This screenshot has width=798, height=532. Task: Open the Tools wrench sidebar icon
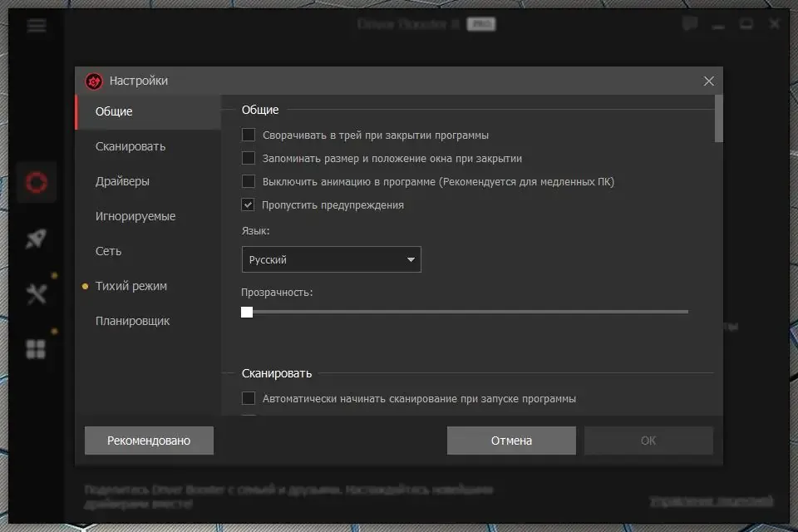tap(36, 293)
